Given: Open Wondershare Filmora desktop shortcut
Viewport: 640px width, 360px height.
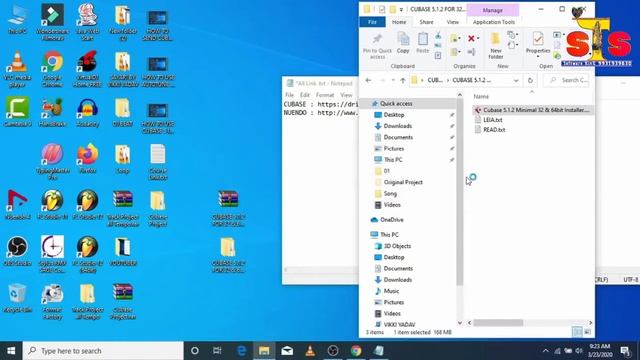Looking at the screenshot, I should 52,22.
